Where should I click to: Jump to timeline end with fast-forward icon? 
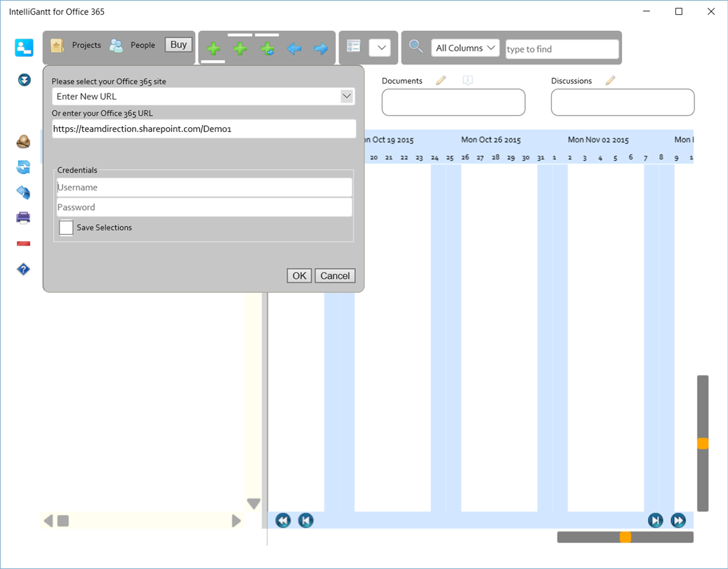pos(678,521)
